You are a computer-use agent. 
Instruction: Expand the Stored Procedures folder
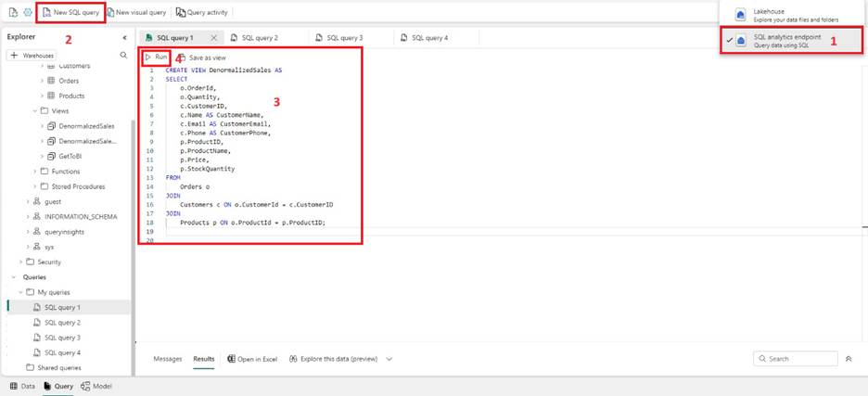35,186
